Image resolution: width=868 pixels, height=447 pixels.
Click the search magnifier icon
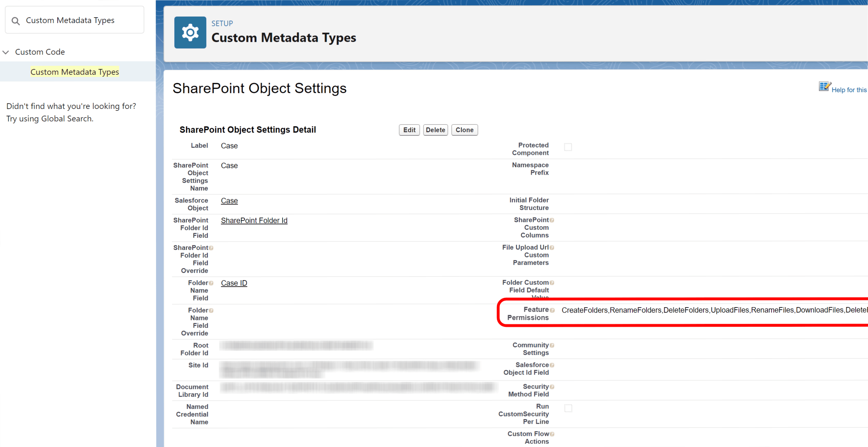click(x=15, y=21)
